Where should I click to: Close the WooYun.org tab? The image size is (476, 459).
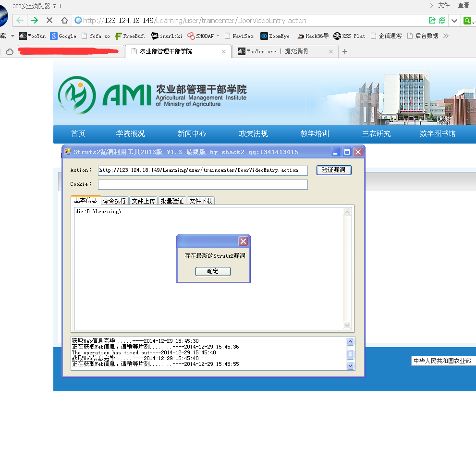click(x=331, y=51)
